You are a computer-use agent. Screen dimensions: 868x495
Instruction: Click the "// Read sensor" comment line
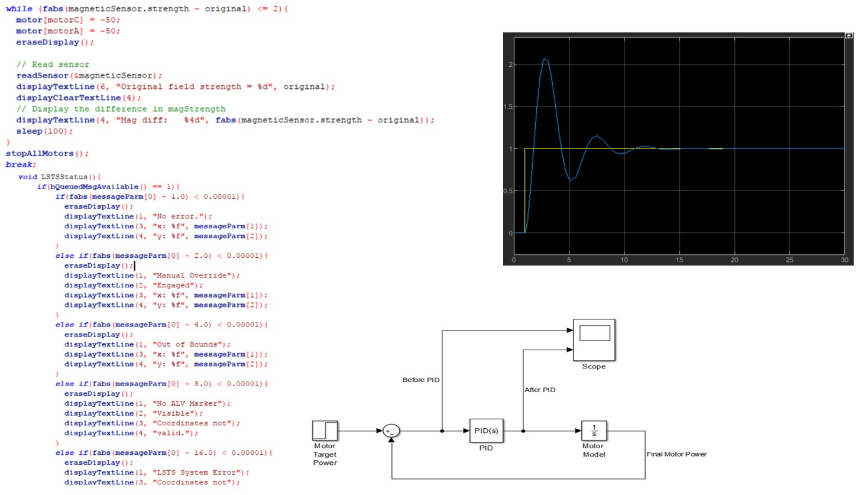pyautogui.click(x=53, y=64)
